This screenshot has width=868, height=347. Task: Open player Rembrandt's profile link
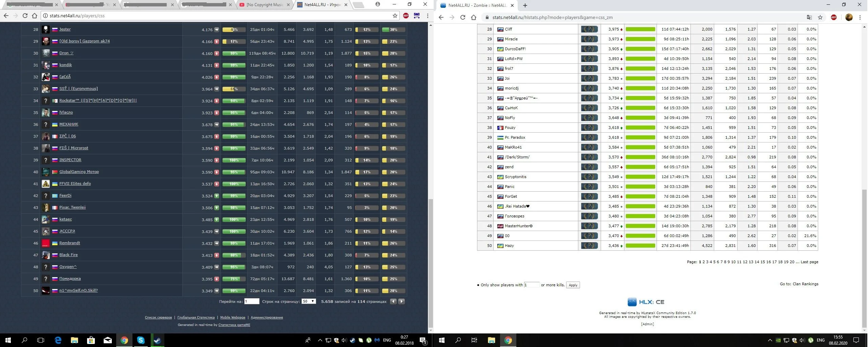[x=69, y=243]
